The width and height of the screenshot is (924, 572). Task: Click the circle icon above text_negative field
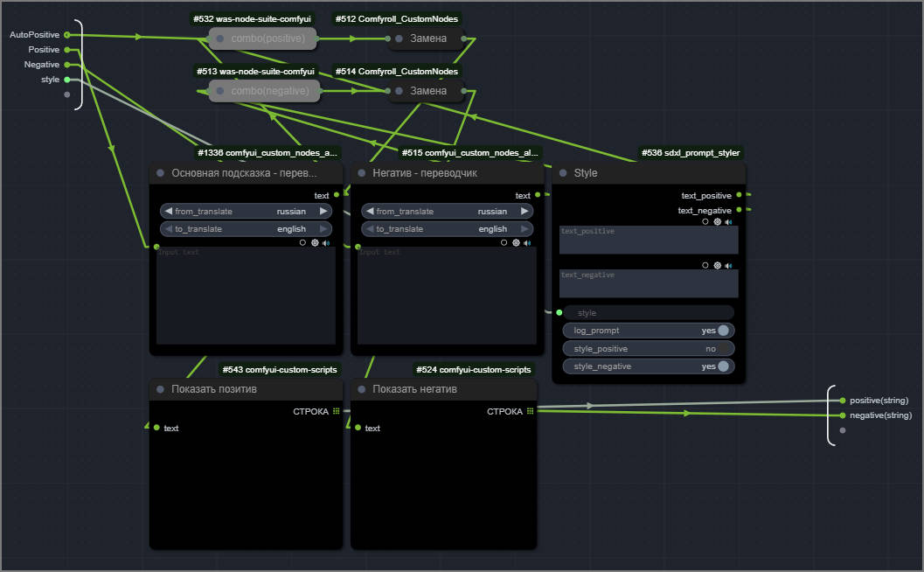[x=705, y=265]
